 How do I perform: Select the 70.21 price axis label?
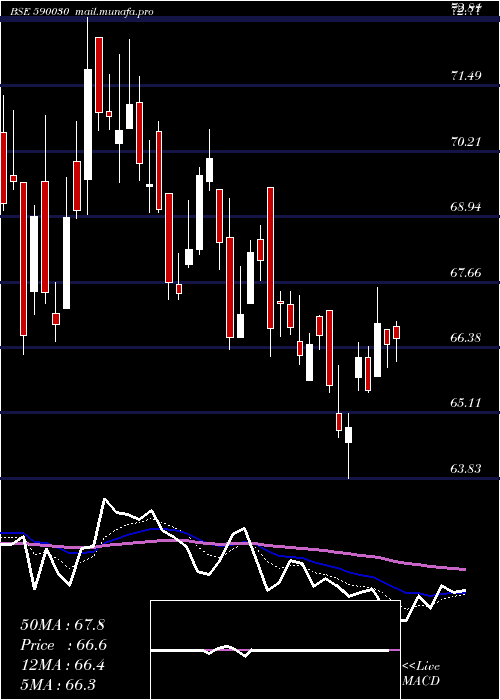click(466, 142)
